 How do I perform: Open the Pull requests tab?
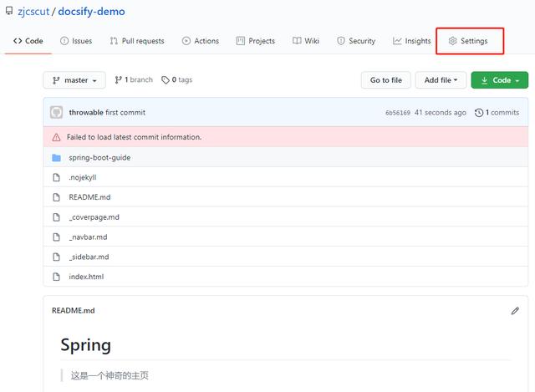137,41
